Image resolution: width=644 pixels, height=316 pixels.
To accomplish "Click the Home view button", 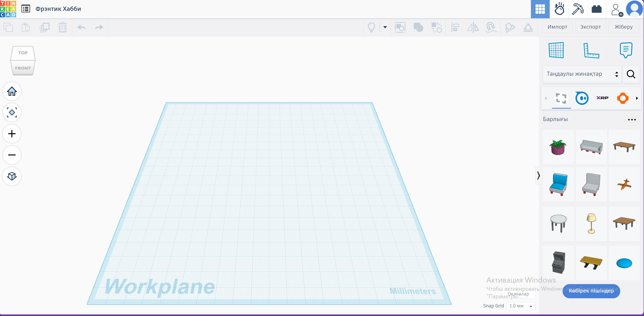I will click(12, 91).
